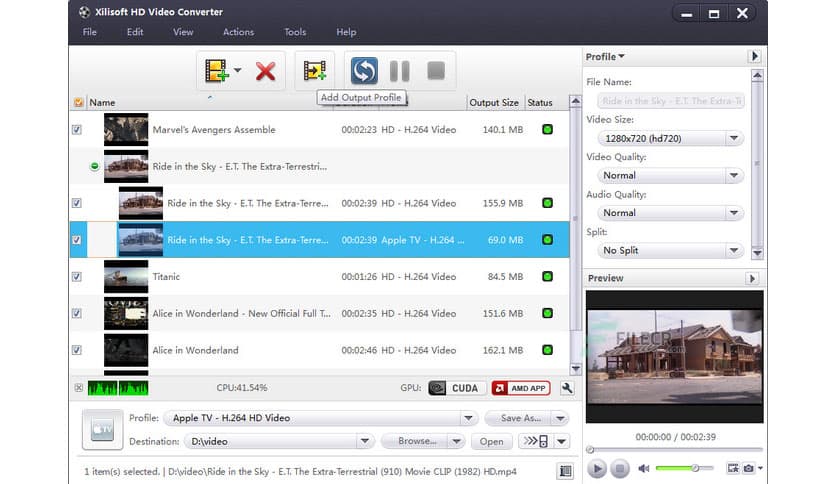Click the Browse button

point(416,441)
